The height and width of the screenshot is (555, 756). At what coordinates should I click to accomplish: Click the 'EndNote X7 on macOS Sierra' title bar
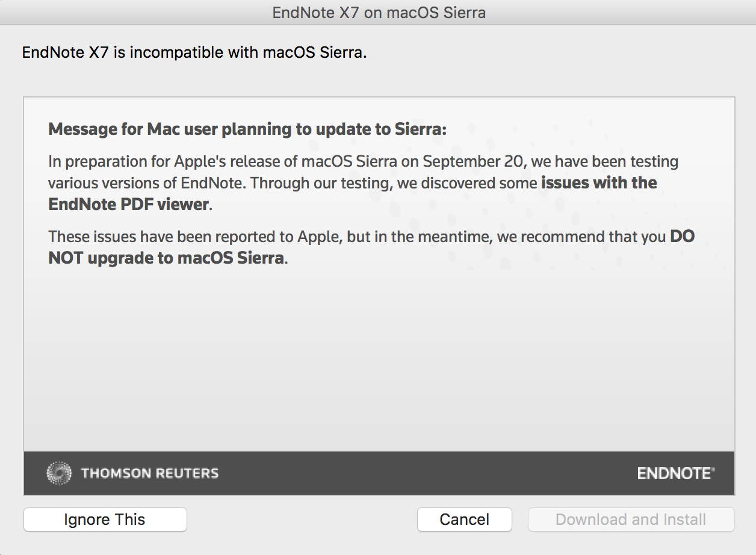(x=379, y=12)
